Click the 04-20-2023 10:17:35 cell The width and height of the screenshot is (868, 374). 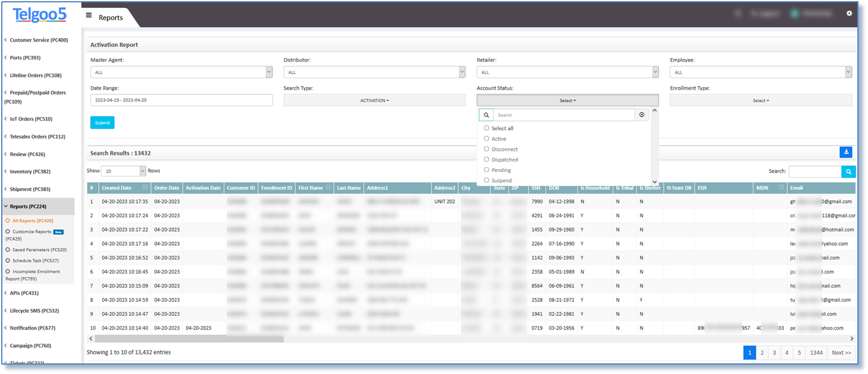pyautogui.click(x=124, y=202)
